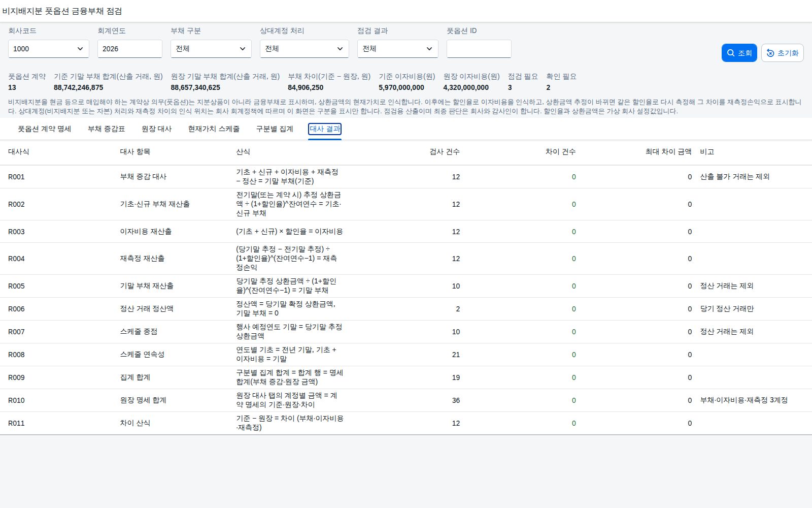Image resolution: width=812 pixels, height=508 pixels.
Task: Click the 최대 차이 금액 column header
Action: coord(668,152)
